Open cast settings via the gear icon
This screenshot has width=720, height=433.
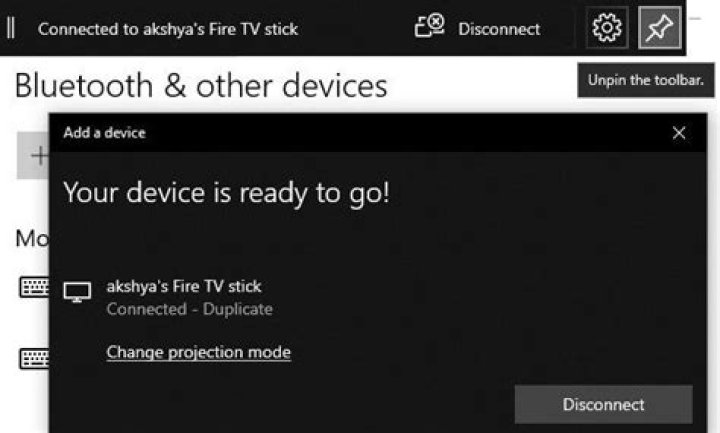point(607,29)
